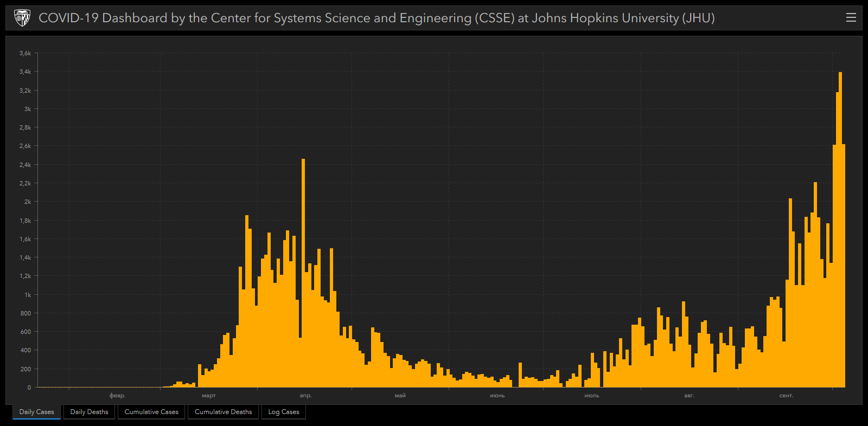This screenshot has height=426, width=868.
Task: Click the 'март' month axis label
Action: 209,396
